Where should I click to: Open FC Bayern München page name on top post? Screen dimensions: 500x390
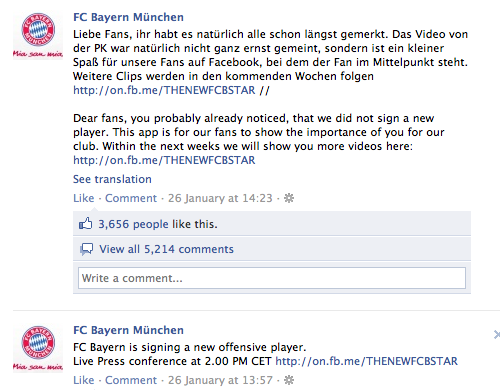pyautogui.click(x=128, y=17)
